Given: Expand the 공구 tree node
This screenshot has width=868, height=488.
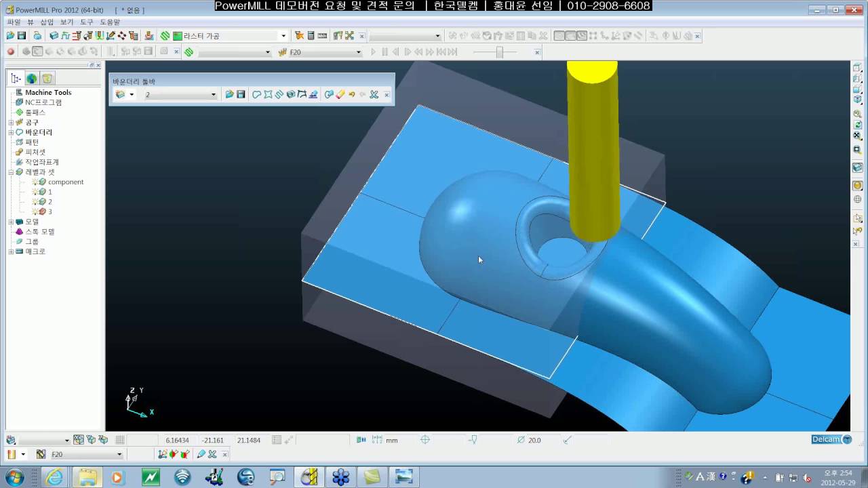Looking at the screenshot, I should pyautogui.click(x=10, y=123).
